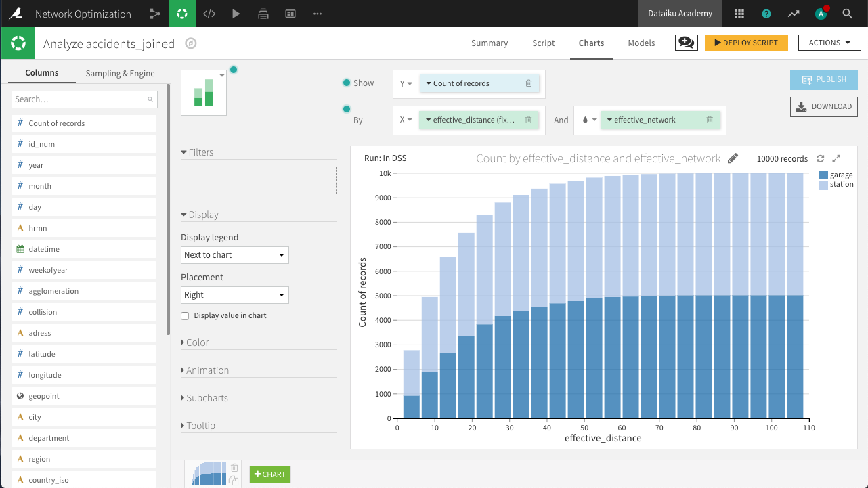Open legend Placement dropdown
The image size is (868, 488).
click(234, 295)
